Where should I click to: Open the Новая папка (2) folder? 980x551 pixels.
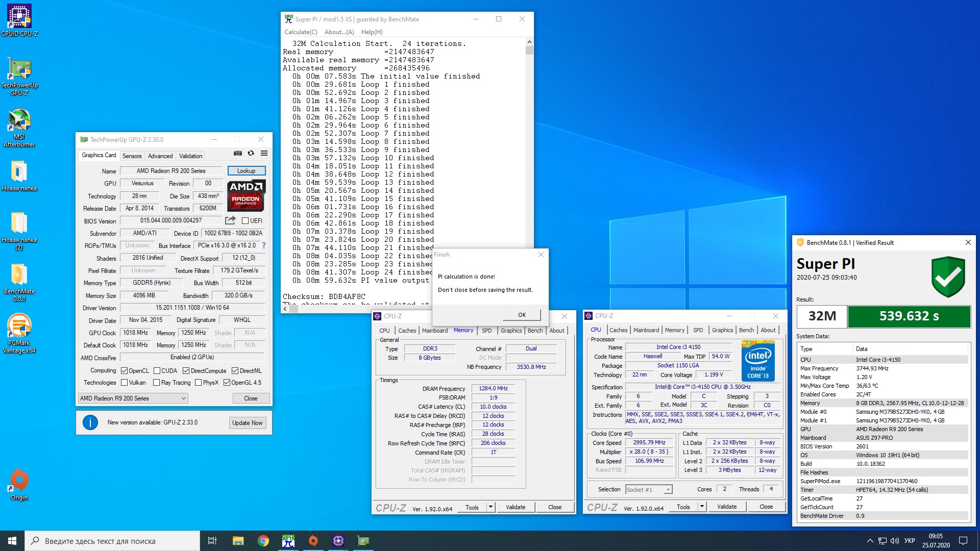[19, 232]
